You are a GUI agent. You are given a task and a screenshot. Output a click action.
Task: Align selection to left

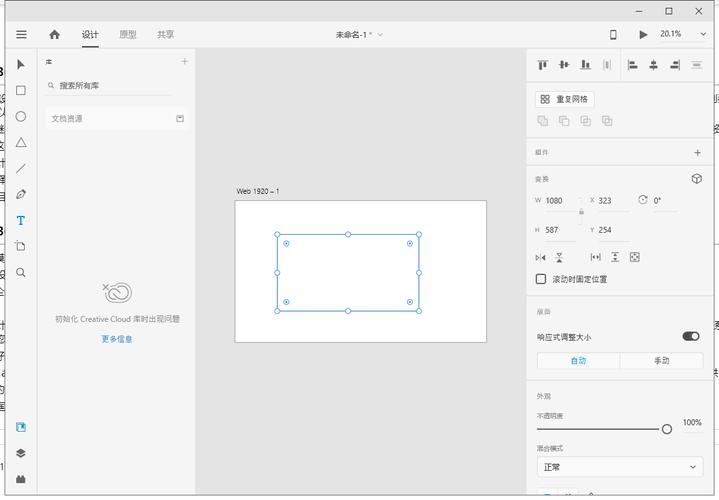[x=632, y=65]
